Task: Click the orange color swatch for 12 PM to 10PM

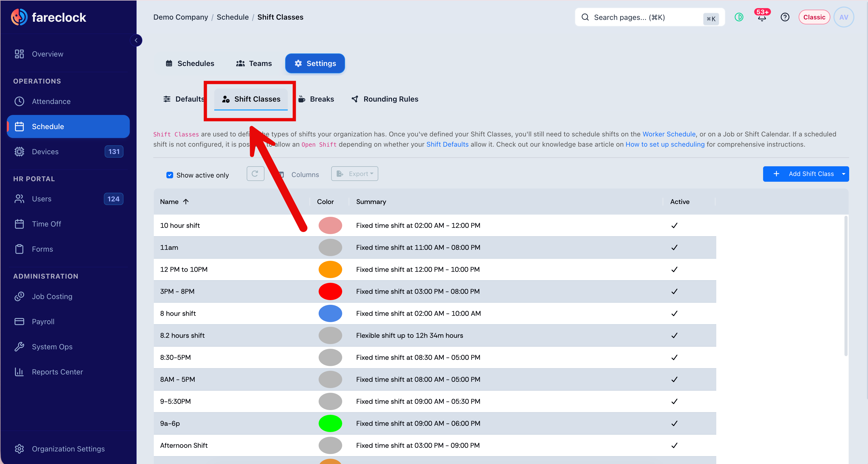Action: tap(330, 269)
